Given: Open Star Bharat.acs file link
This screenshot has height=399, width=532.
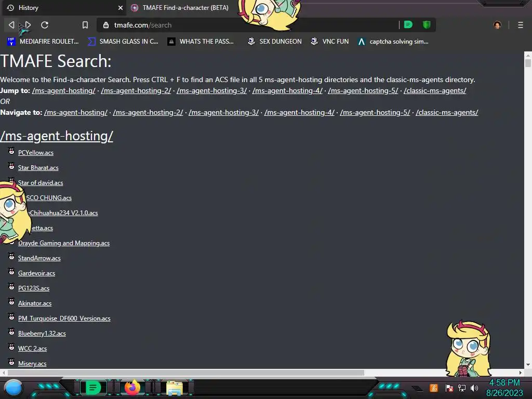Looking at the screenshot, I should point(38,168).
